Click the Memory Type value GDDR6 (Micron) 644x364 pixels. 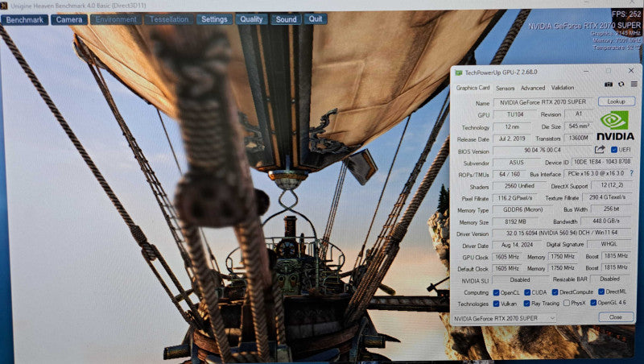point(522,209)
